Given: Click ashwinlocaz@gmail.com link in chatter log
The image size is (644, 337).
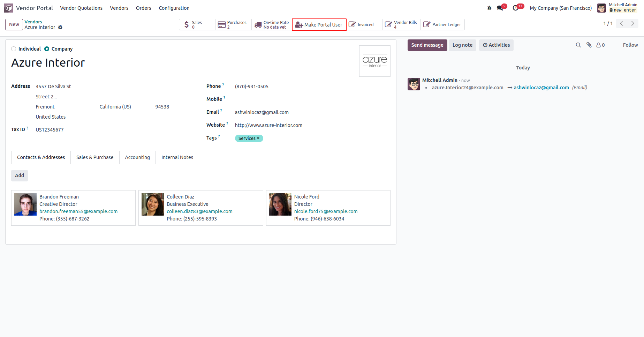Looking at the screenshot, I should click(541, 88).
